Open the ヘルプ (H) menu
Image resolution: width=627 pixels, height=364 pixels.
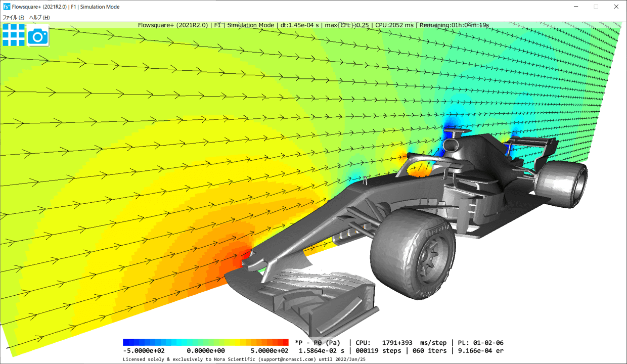39,18
